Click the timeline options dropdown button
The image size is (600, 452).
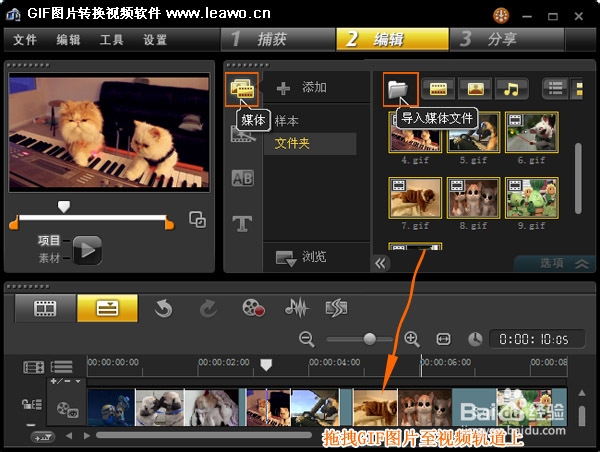[42, 437]
